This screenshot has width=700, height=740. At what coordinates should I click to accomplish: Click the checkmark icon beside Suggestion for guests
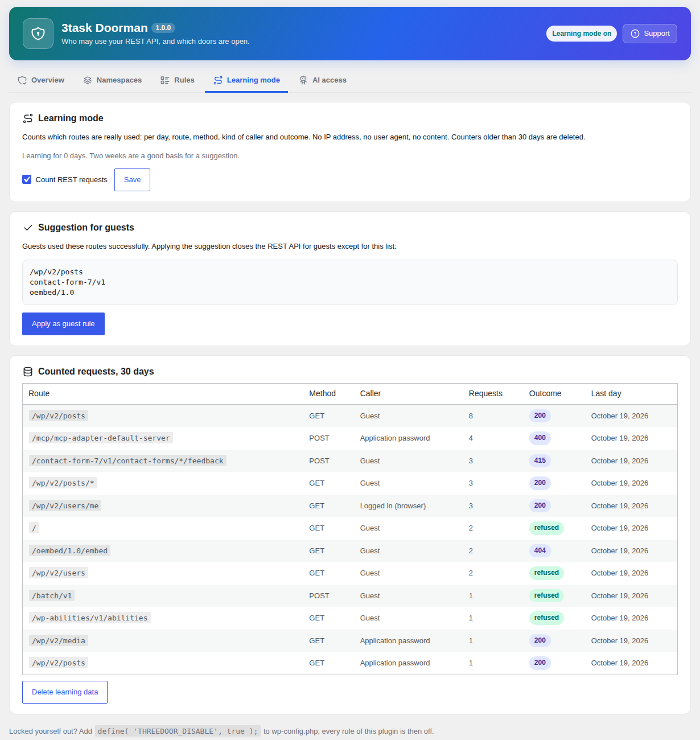coord(28,228)
